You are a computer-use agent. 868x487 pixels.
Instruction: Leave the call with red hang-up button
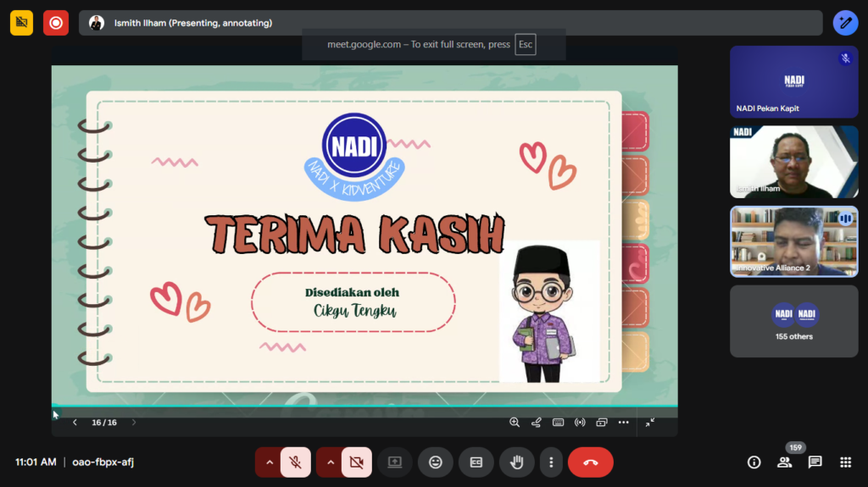click(591, 462)
